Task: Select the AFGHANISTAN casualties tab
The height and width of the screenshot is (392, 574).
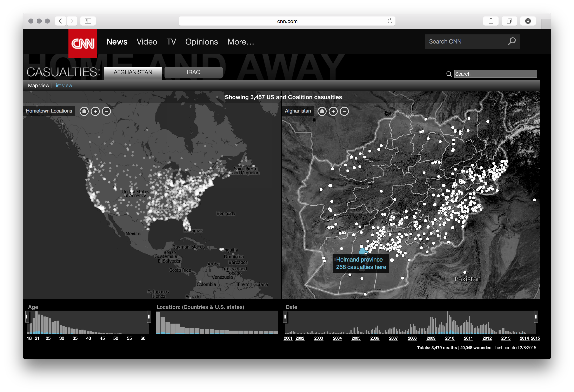Action: (x=133, y=72)
